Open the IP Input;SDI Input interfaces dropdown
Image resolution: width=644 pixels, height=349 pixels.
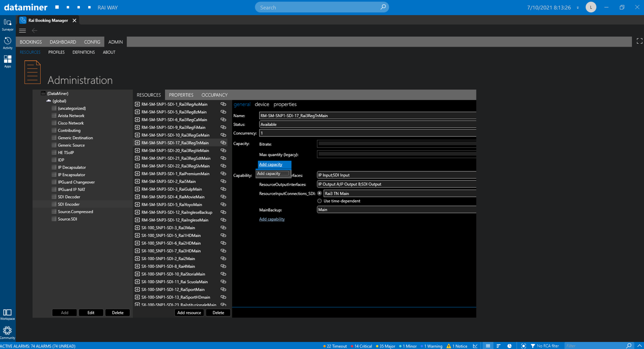[x=396, y=175]
